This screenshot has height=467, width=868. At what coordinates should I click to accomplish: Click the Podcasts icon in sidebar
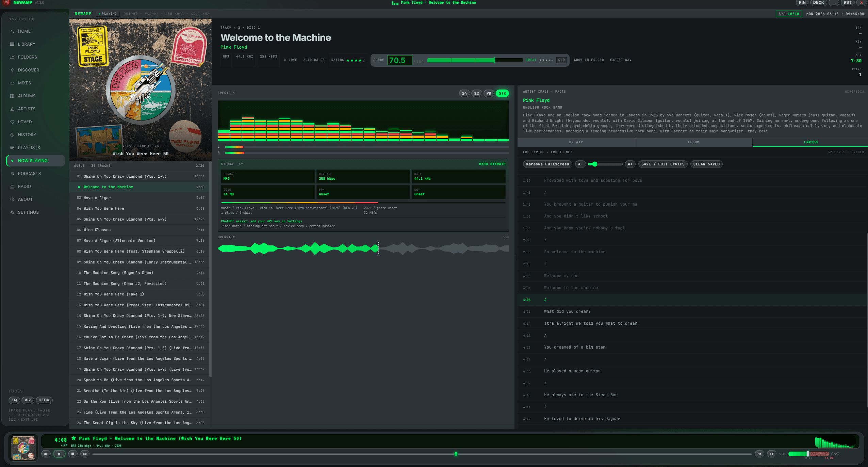[12, 174]
